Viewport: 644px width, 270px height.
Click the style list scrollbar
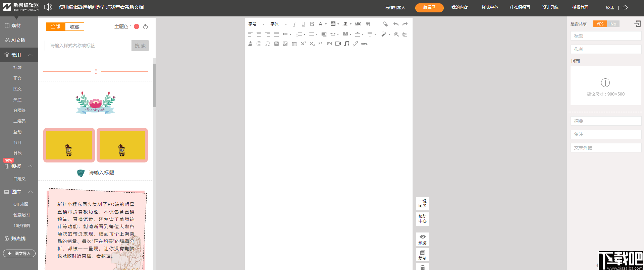pos(154,85)
